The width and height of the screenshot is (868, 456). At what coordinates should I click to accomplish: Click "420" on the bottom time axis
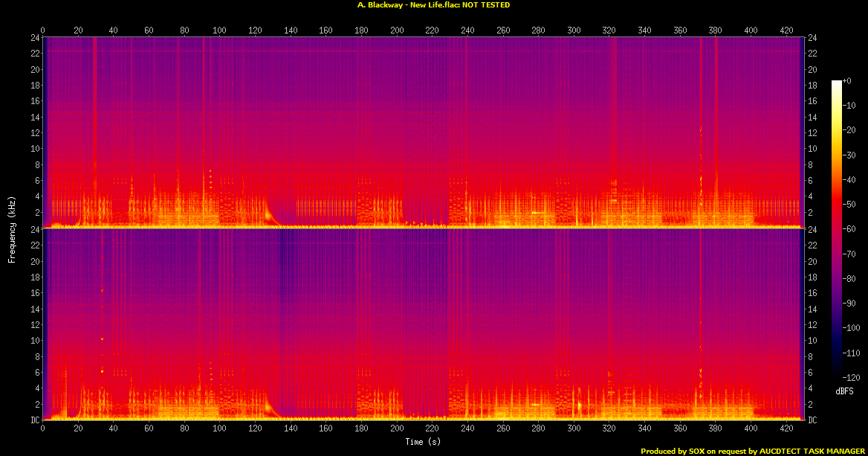[786, 428]
